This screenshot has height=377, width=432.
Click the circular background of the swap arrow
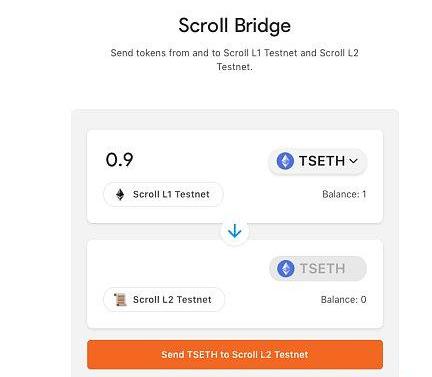point(235,231)
